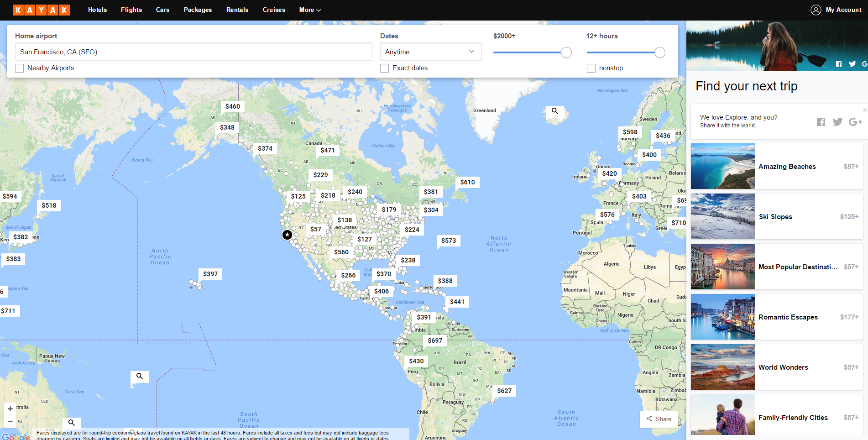Select the $125 fare marker
This screenshot has width=868, height=440.
[298, 196]
